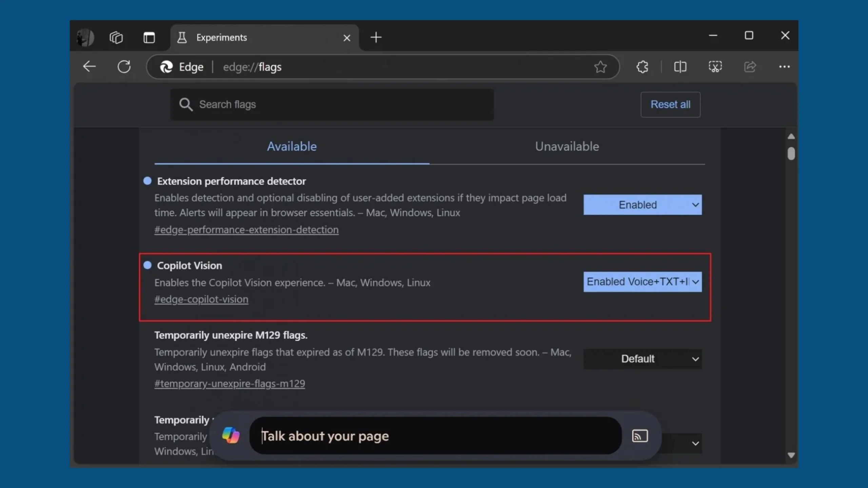The height and width of the screenshot is (488, 868).
Task: Open a new tab with plus
Action: [x=376, y=37]
